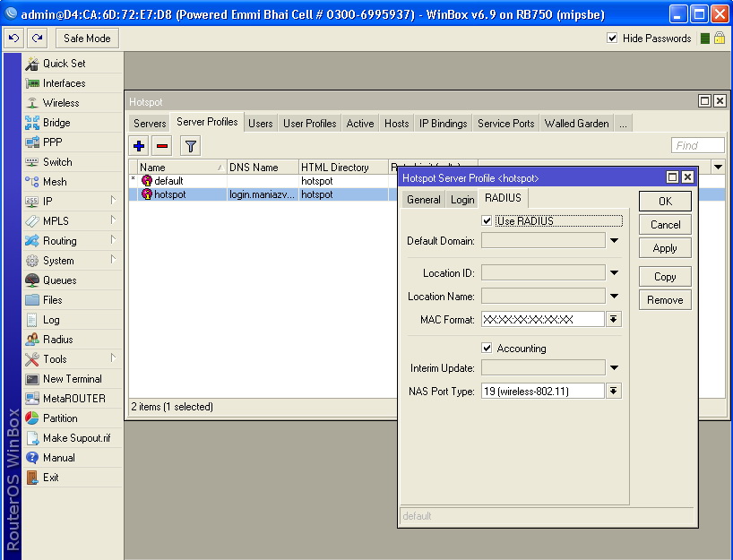Expand the Default Domain dropdown
This screenshot has height=560, width=733.
(617, 239)
